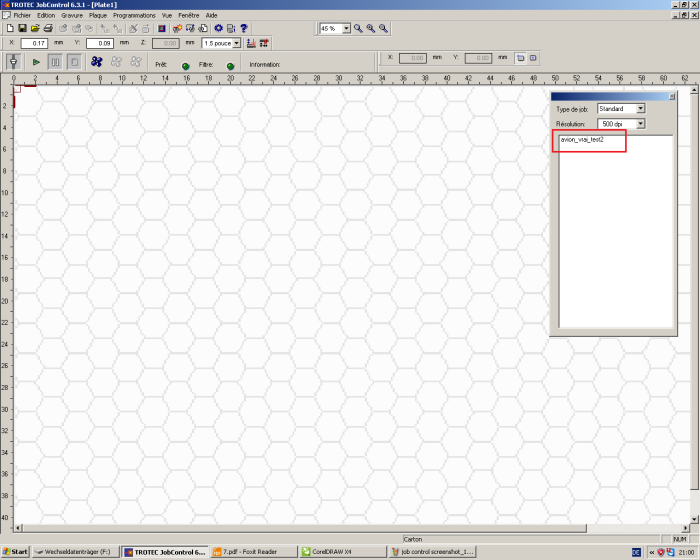Image resolution: width=700 pixels, height=560 pixels.
Task: Click the icon with a blue arrow beside the Y mm field
Action: tap(521, 58)
